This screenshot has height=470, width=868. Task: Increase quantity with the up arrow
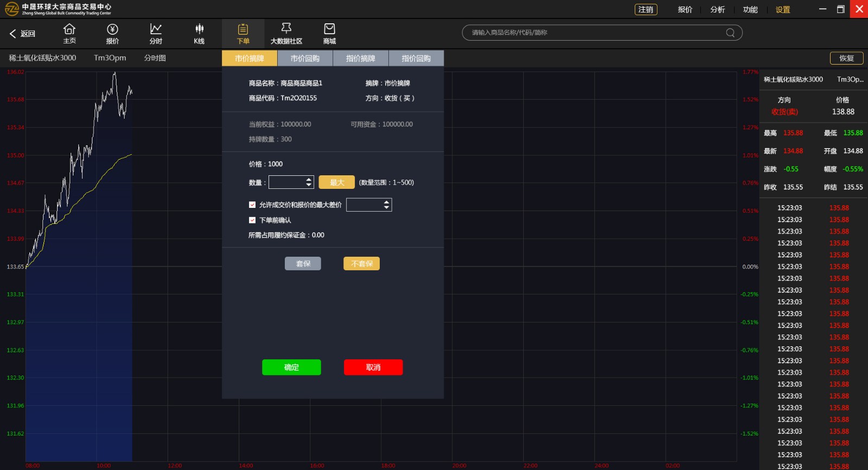coord(309,179)
